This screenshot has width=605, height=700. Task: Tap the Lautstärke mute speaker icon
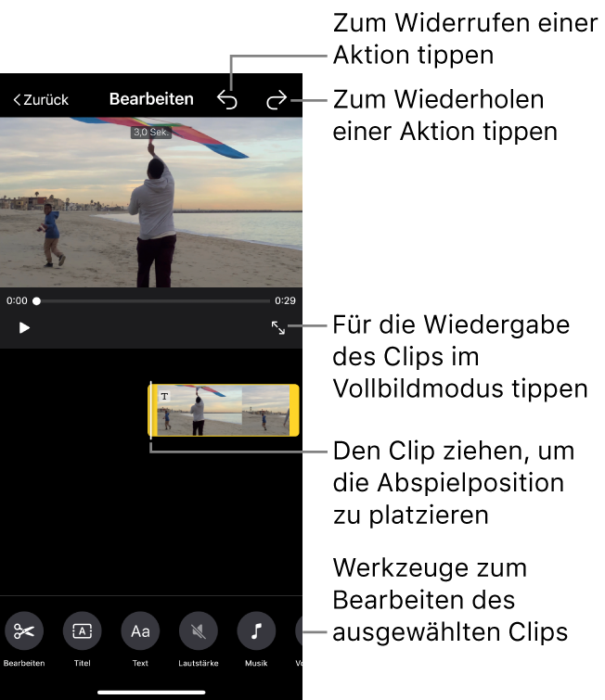[x=199, y=630]
